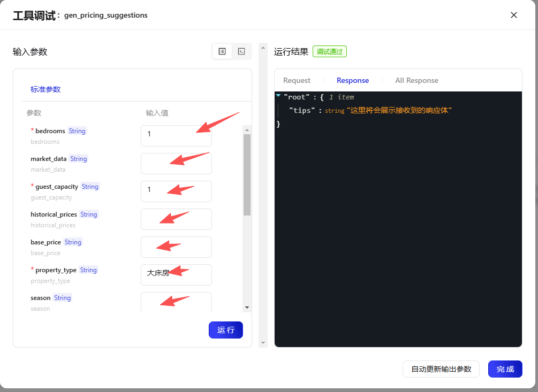Image resolution: width=538 pixels, height=392 pixels.
Task: Click the response string 这里将会展示接收到的响应体
Action: coord(399,110)
